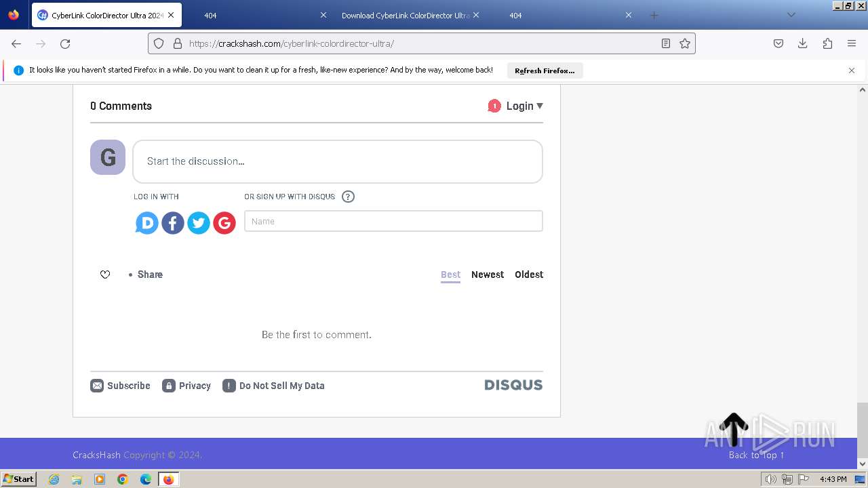Open the Save to Pocket icon
The width and height of the screenshot is (868, 488).
point(778,43)
